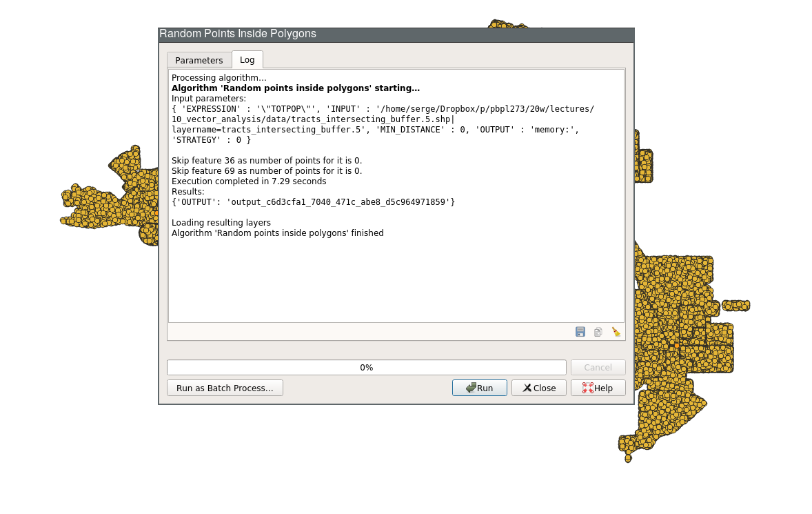Save the log to file icon
The image size is (812, 514).
point(580,332)
